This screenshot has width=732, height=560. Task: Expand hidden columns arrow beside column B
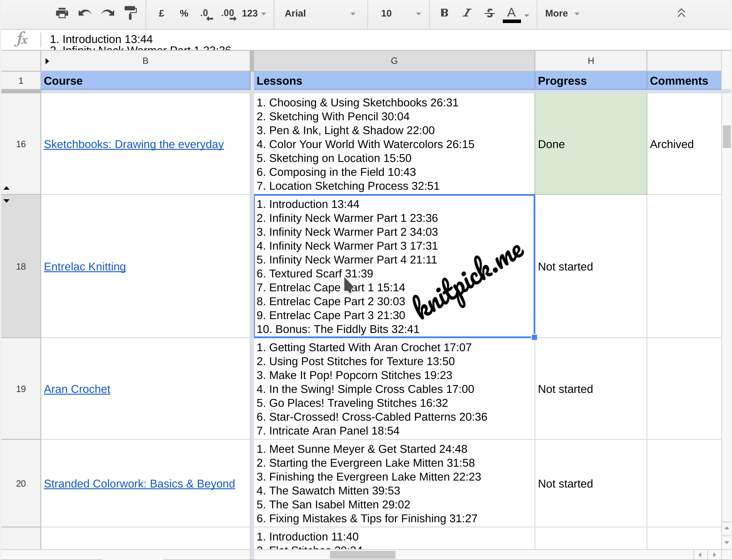(x=47, y=61)
